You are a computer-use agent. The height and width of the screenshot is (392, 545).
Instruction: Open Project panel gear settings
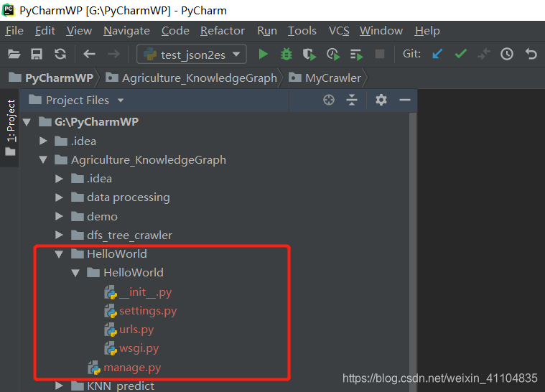(381, 100)
